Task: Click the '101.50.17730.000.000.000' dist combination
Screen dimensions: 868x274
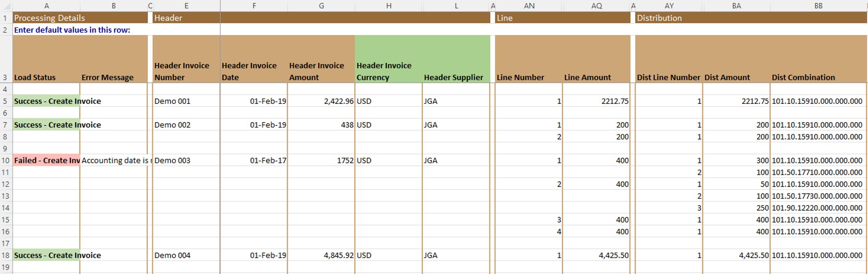Action: click(819, 196)
